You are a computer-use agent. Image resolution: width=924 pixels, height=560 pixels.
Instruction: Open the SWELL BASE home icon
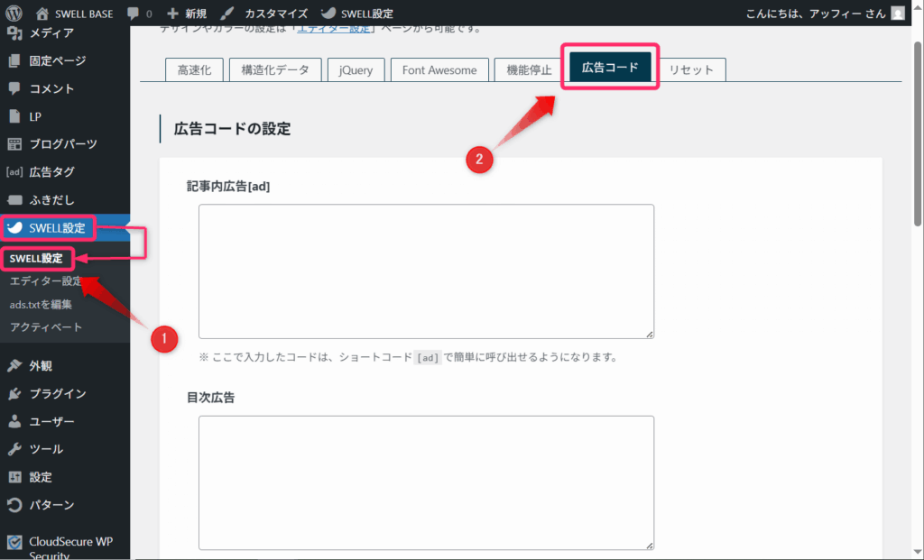pyautogui.click(x=42, y=13)
